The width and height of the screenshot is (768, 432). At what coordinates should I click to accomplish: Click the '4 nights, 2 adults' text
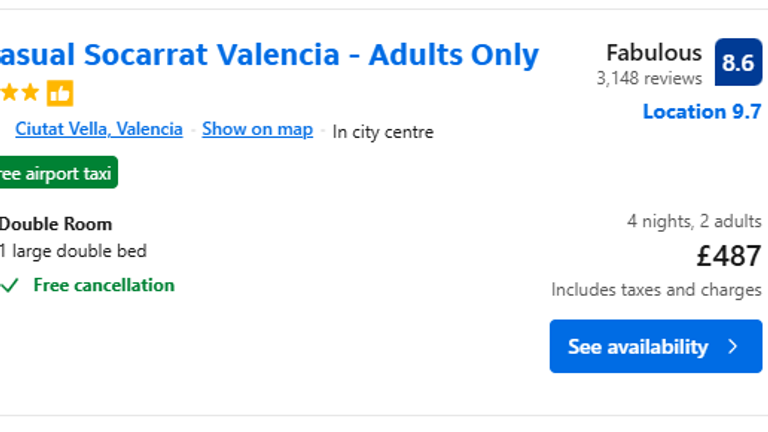point(694,221)
